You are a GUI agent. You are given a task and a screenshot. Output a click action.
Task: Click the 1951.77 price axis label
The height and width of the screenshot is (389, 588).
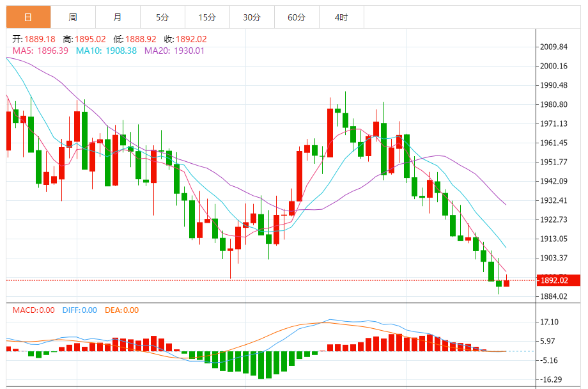[553, 162]
